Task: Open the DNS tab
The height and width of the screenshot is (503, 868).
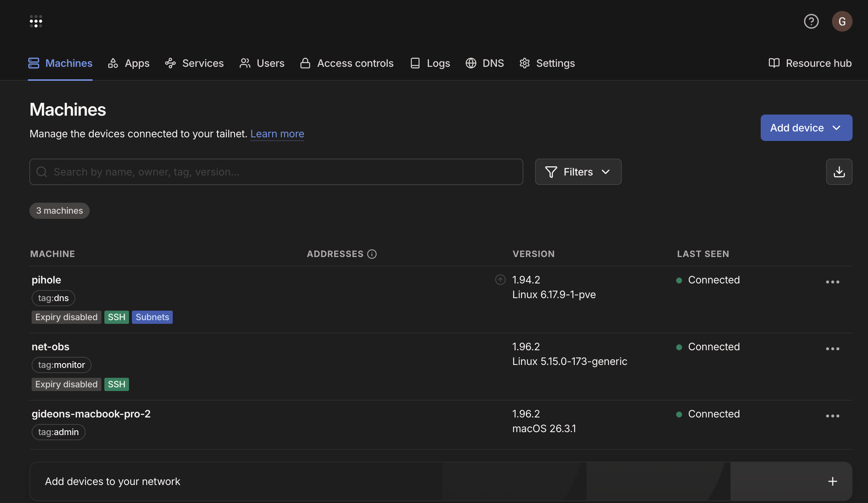Action: coord(485,63)
